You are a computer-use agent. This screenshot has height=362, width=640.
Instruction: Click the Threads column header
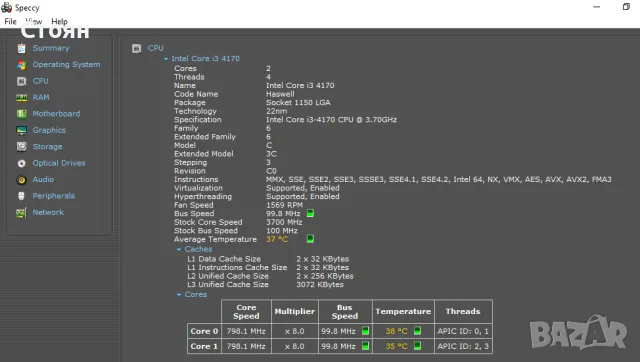pos(463,311)
